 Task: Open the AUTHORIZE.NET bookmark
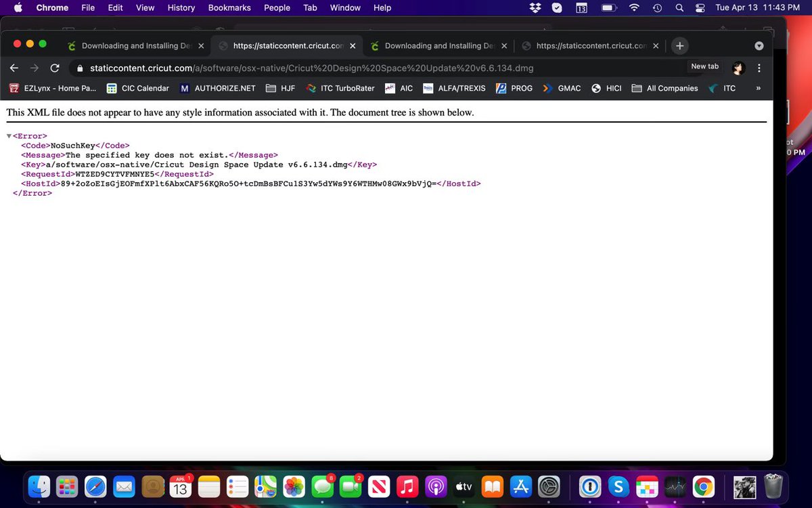pyautogui.click(x=217, y=88)
